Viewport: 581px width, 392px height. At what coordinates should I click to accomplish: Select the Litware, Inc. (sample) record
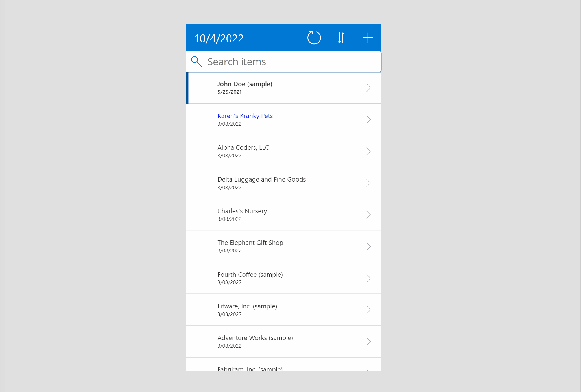coord(283,309)
